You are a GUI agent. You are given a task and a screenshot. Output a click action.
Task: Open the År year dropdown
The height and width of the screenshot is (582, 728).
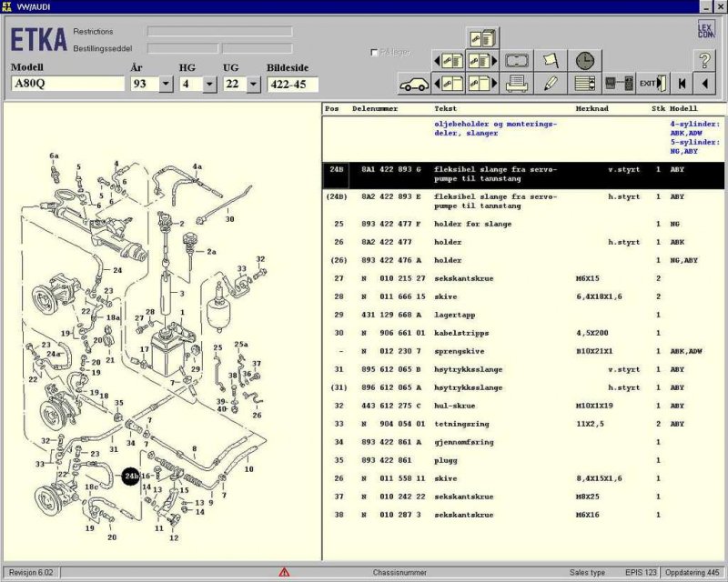click(x=166, y=84)
